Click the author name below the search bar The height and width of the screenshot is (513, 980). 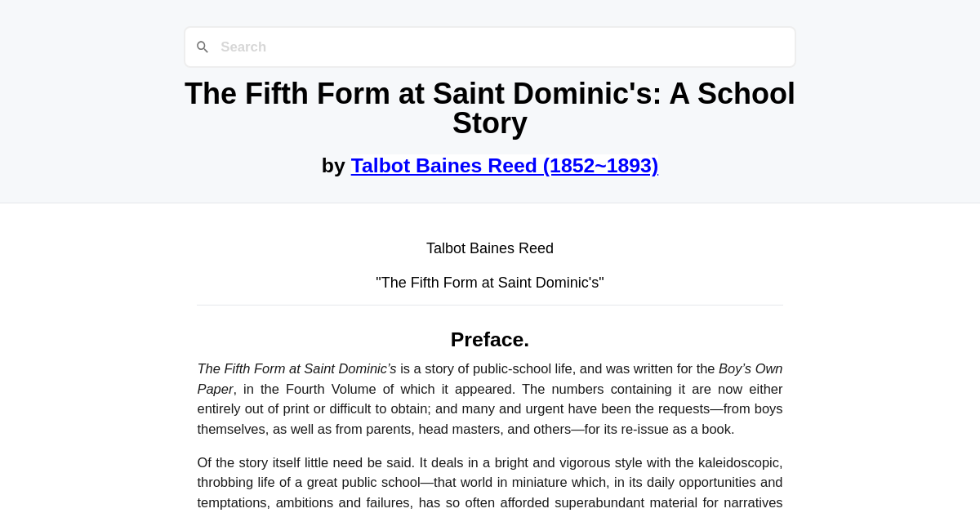tap(490, 248)
